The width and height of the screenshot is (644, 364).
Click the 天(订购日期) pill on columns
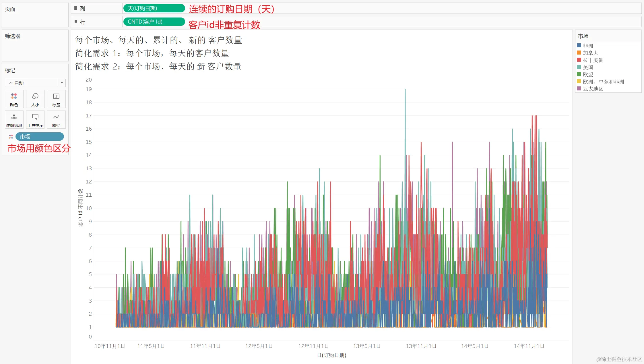(154, 8)
